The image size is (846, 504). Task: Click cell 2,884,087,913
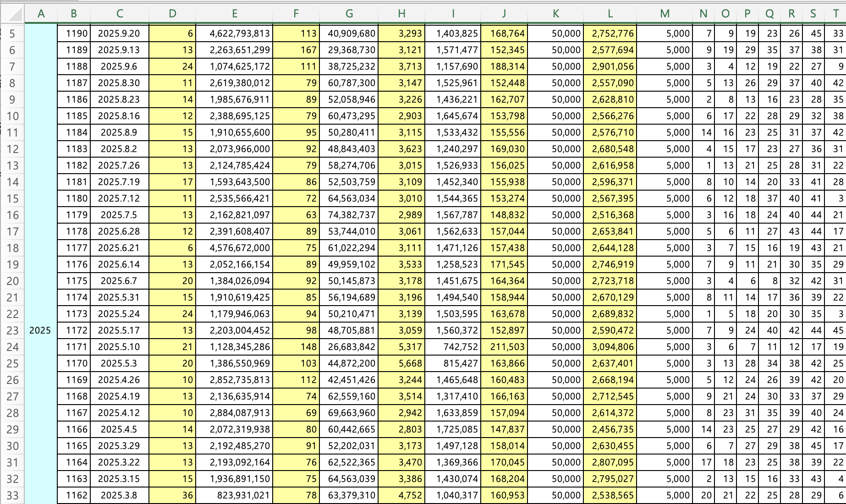click(234, 413)
